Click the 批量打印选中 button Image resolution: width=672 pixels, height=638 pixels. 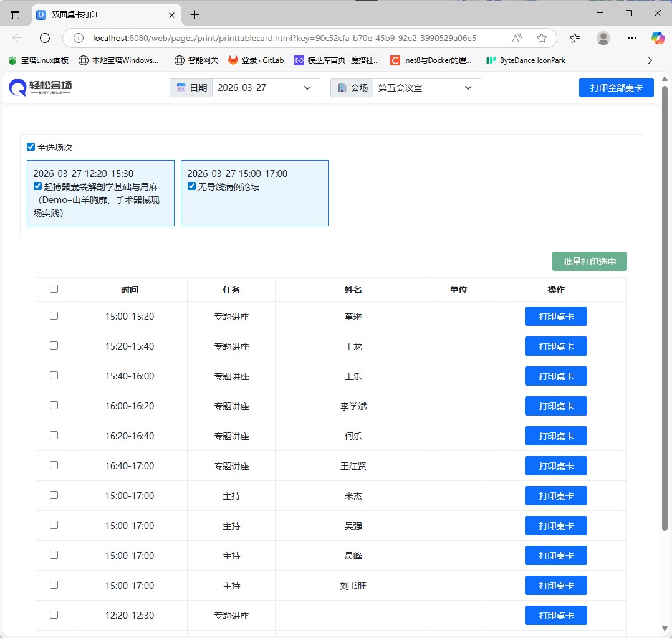(589, 262)
